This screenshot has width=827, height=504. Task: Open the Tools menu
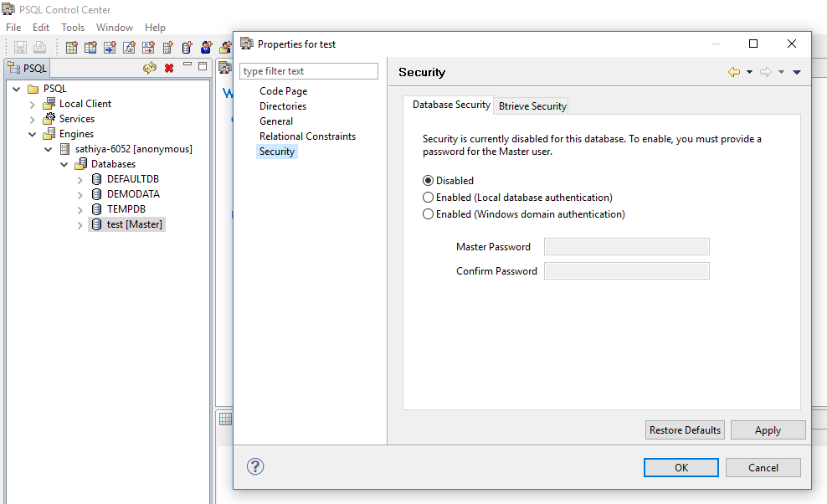[x=73, y=28]
